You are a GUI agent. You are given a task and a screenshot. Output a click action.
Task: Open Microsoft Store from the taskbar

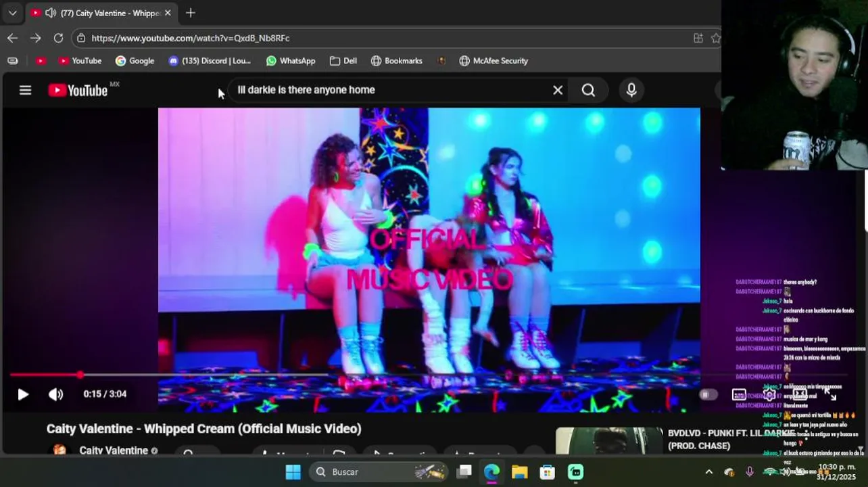[548, 471]
